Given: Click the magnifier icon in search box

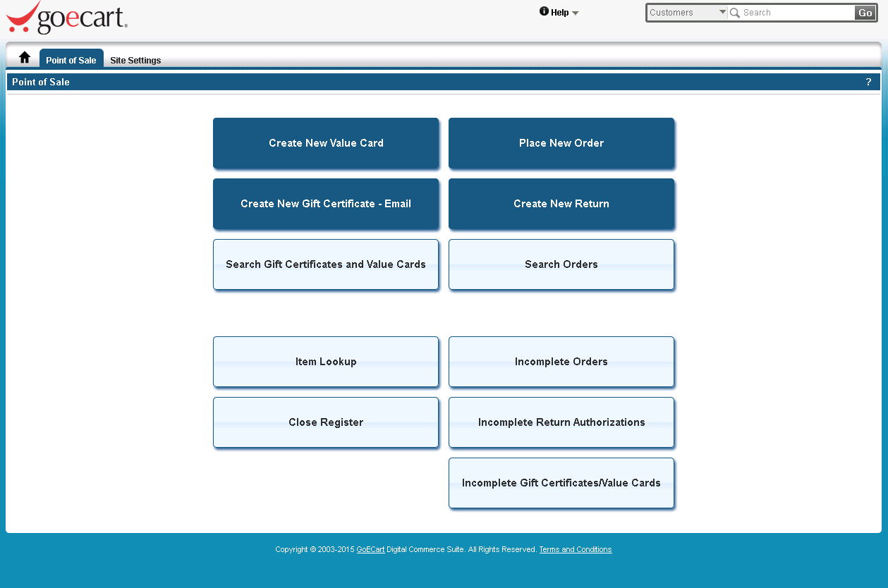Looking at the screenshot, I should click(735, 13).
